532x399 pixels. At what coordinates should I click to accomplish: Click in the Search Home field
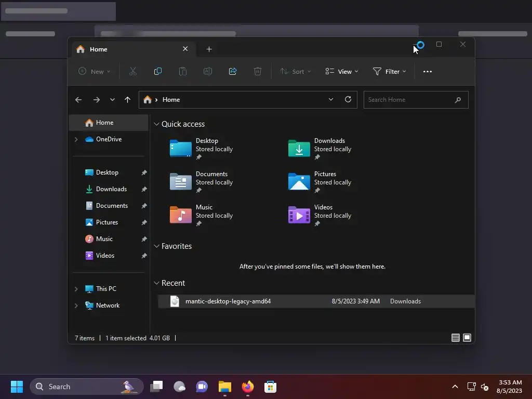pyautogui.click(x=416, y=100)
